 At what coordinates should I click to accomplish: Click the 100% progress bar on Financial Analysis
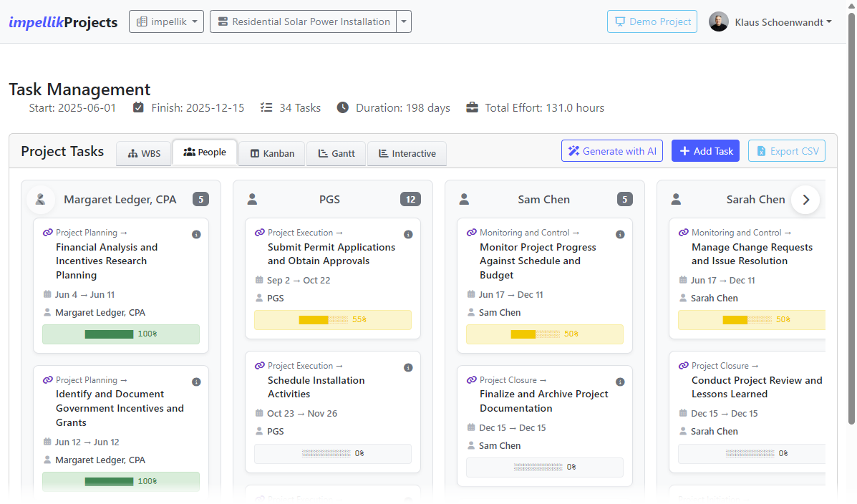click(x=121, y=334)
